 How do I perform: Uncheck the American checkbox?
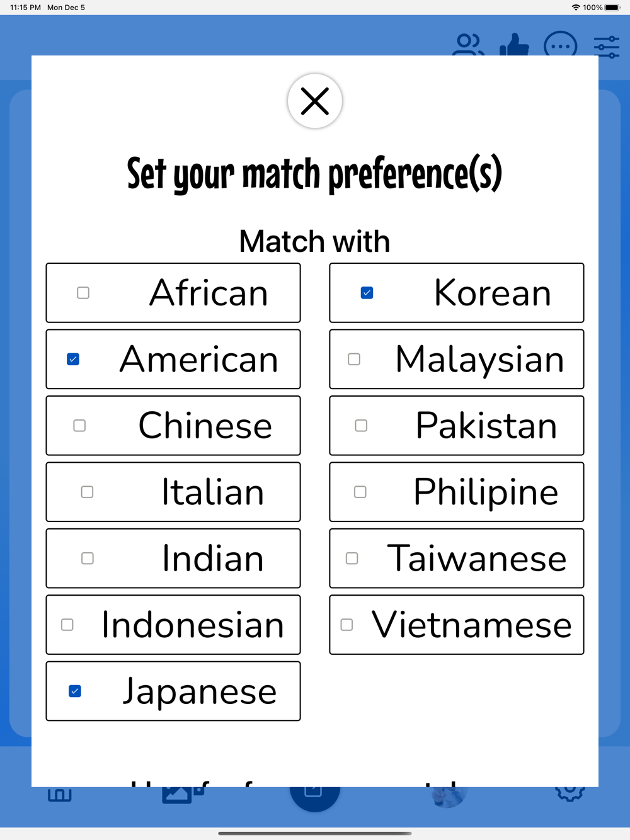pos(73,360)
